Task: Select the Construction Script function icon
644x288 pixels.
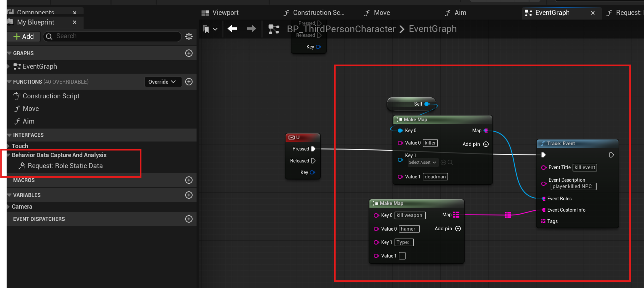Action: (17, 96)
